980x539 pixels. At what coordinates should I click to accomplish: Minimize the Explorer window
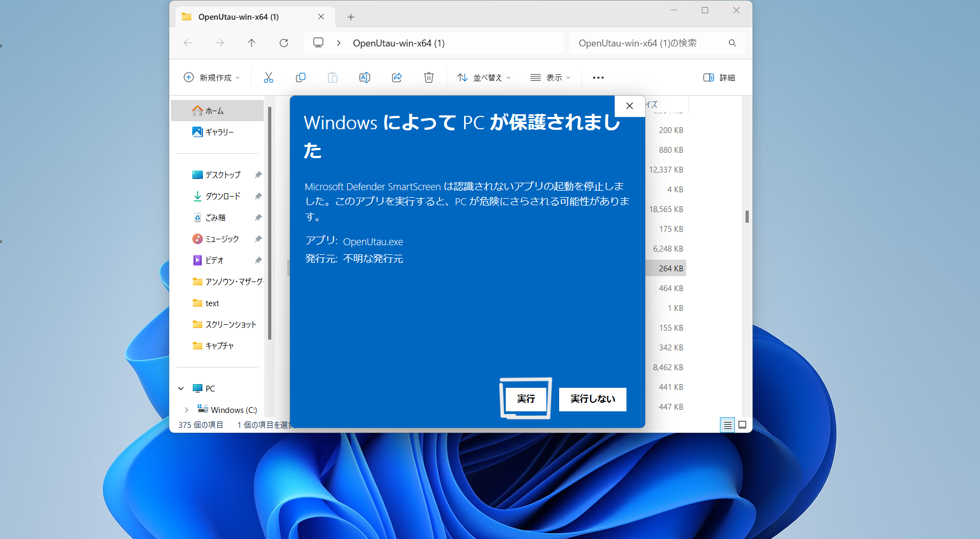point(674,10)
